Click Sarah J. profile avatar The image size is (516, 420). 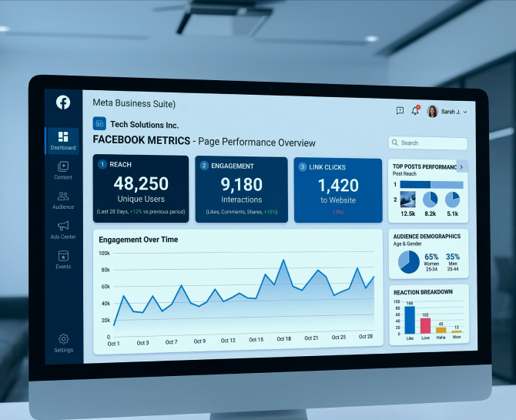point(432,111)
